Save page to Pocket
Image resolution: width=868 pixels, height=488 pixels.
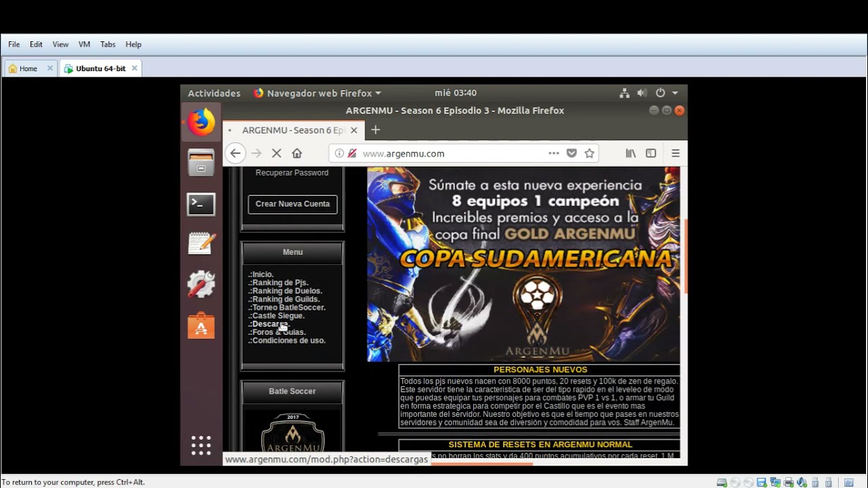point(572,153)
